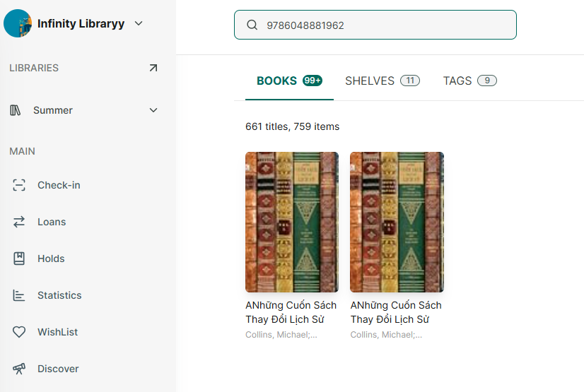Click the Discover telescope icon
584x392 pixels.
(19, 369)
